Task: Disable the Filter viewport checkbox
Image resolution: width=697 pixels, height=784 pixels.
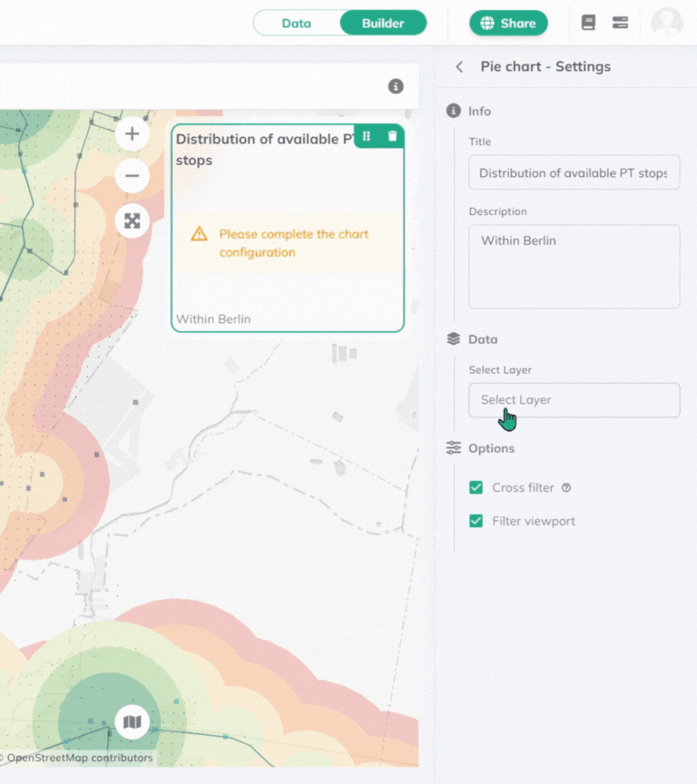Action: pyautogui.click(x=476, y=521)
